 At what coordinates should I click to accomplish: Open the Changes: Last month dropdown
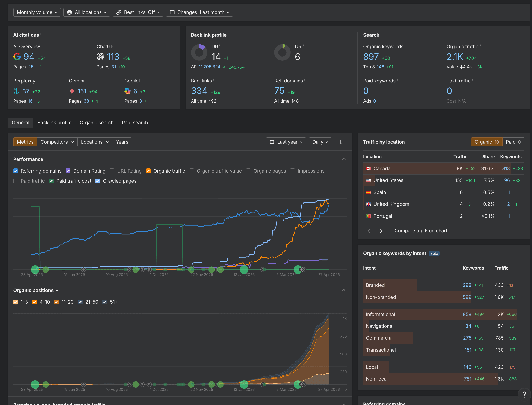point(199,12)
